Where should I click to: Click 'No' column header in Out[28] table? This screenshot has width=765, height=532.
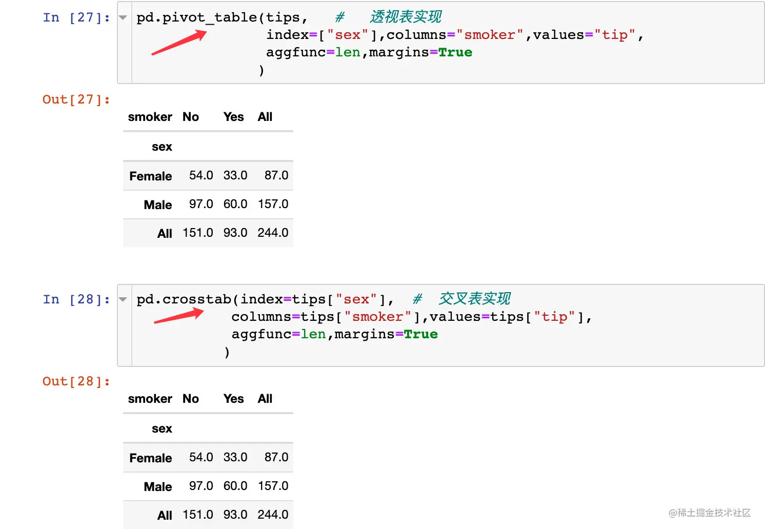coord(191,399)
